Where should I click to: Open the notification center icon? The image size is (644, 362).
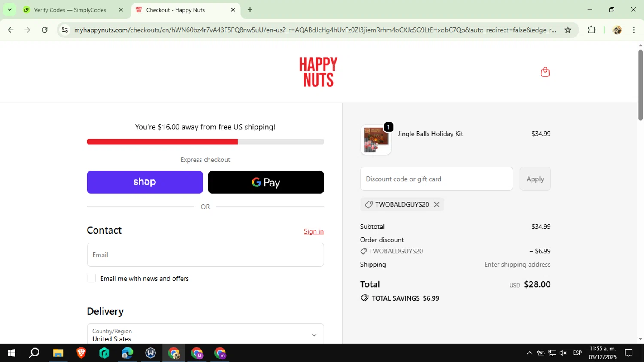click(629, 353)
